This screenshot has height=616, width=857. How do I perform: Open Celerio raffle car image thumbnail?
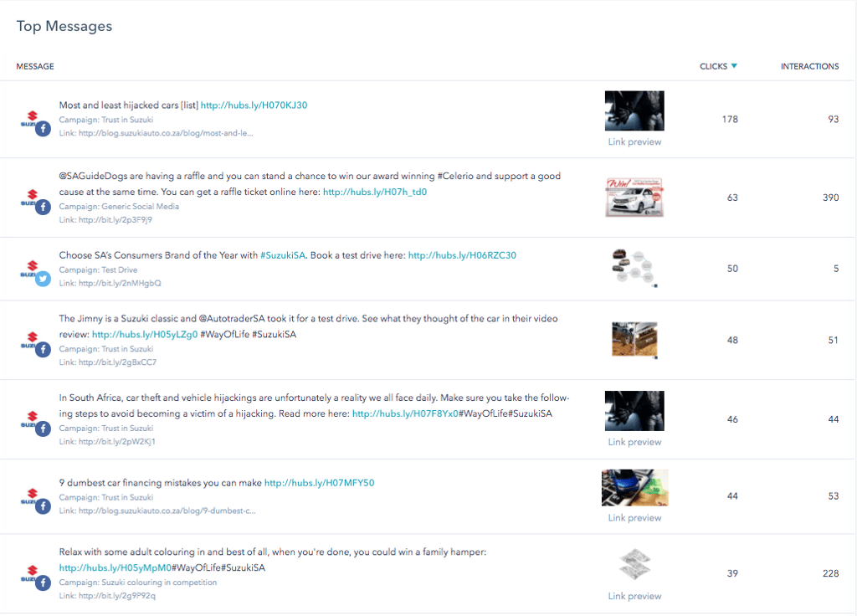[634, 198]
